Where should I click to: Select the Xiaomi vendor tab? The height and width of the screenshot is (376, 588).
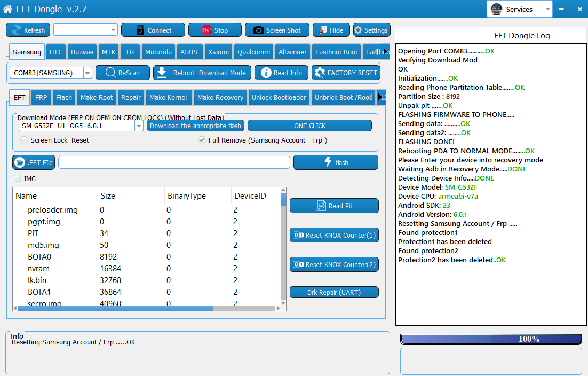(218, 52)
